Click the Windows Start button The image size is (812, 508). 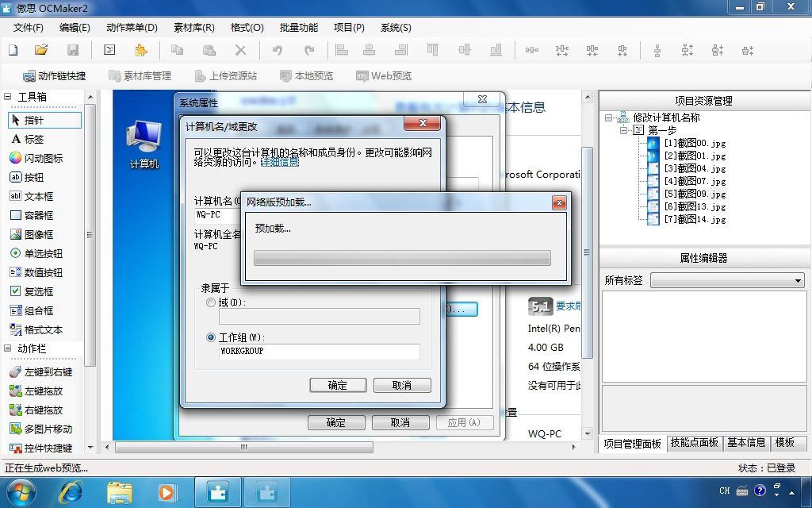(21, 492)
